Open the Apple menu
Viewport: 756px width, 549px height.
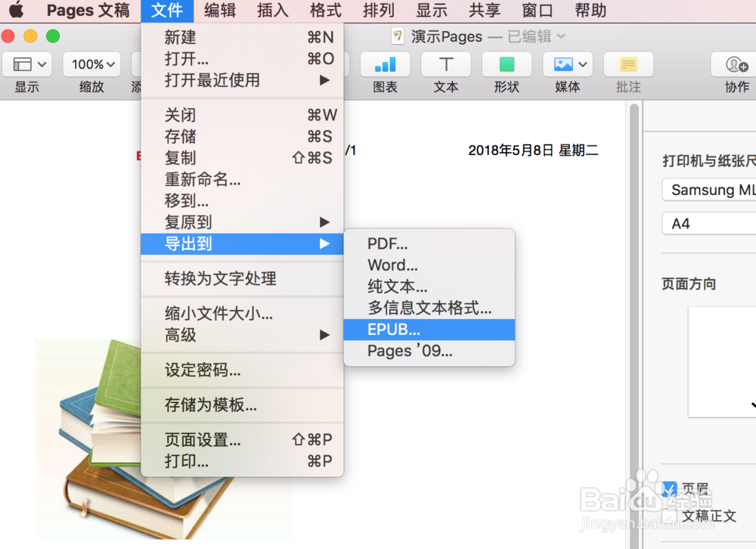coord(17,11)
